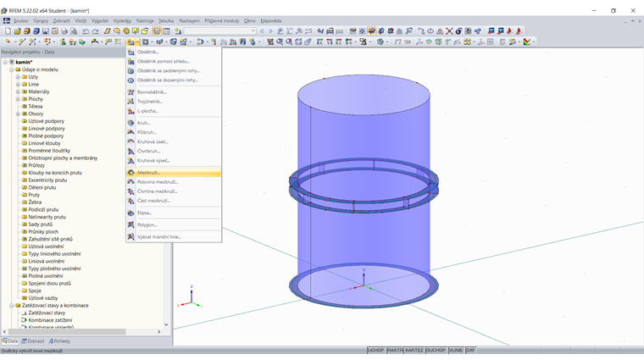Collapse Zatěžovací stavy a kombinace node

12,306
